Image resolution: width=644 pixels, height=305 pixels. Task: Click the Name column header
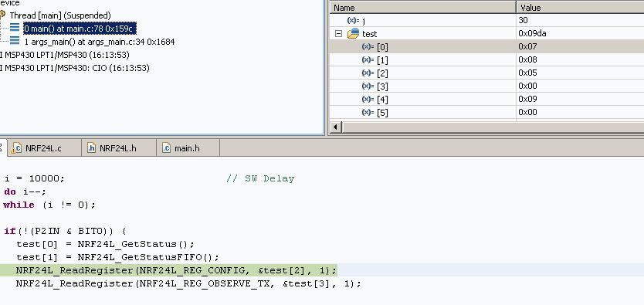[x=423, y=8]
